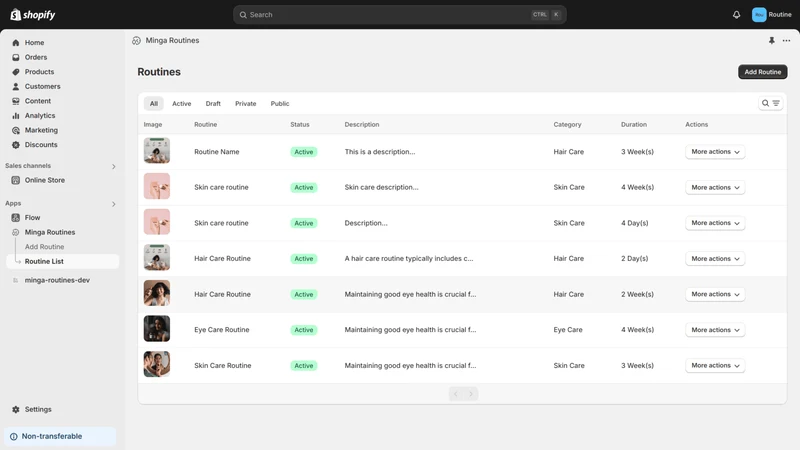Click the Marketing target icon
This screenshot has width=800, height=450.
(x=16, y=131)
